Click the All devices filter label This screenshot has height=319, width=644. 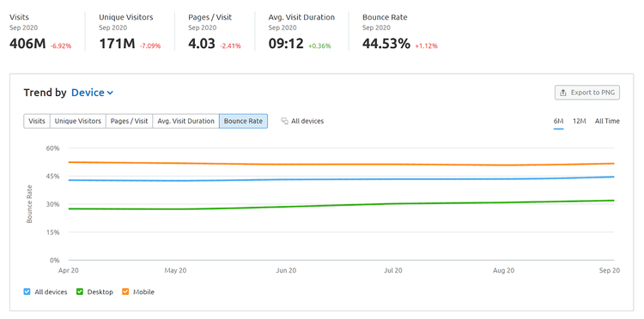pyautogui.click(x=307, y=122)
